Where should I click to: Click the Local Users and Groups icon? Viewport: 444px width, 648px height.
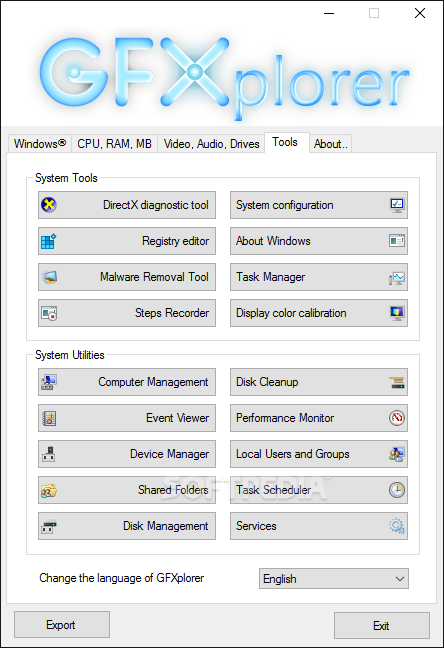point(397,454)
